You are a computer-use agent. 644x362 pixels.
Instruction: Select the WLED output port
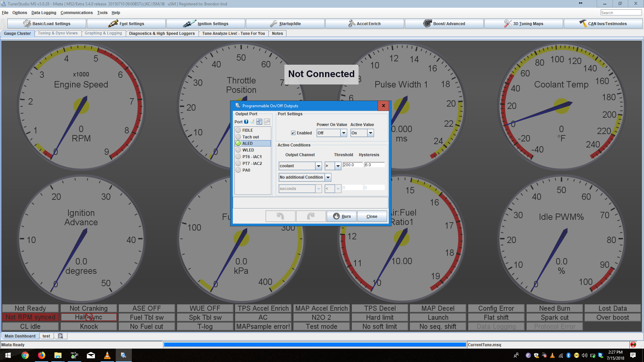248,150
